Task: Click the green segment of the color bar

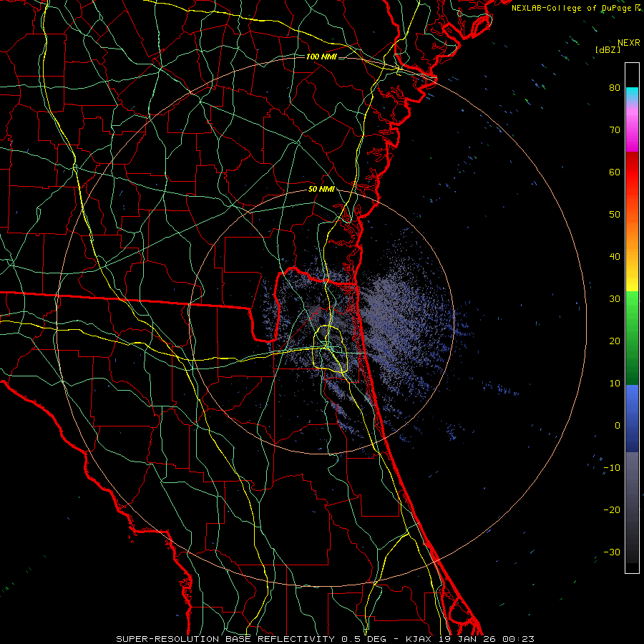Action: click(632, 338)
